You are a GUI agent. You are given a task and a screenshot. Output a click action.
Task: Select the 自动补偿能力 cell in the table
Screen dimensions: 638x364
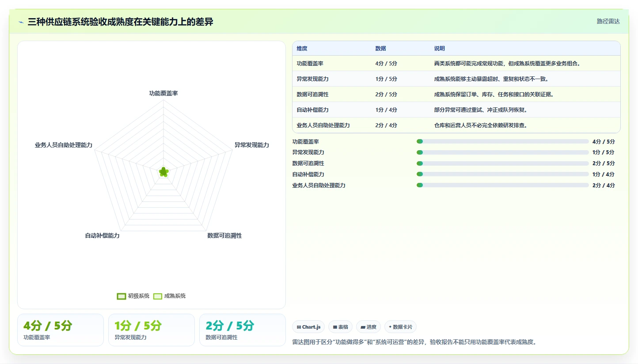pos(331,110)
